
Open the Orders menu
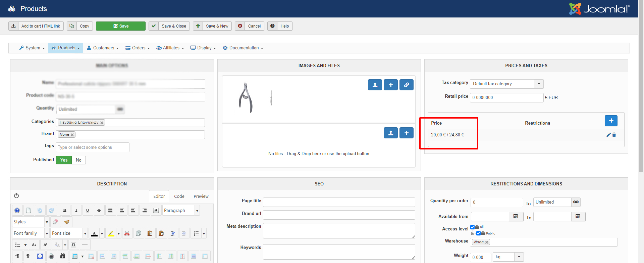[x=138, y=48]
